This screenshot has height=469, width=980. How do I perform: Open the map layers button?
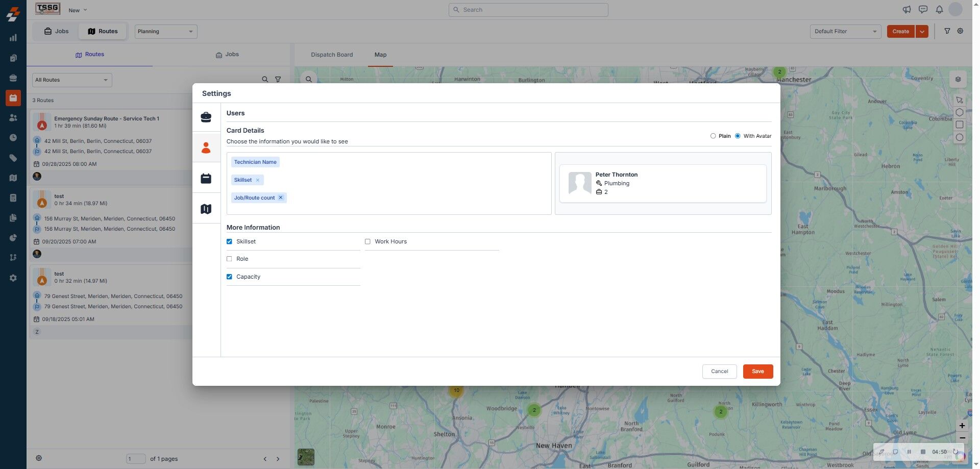pos(958,79)
